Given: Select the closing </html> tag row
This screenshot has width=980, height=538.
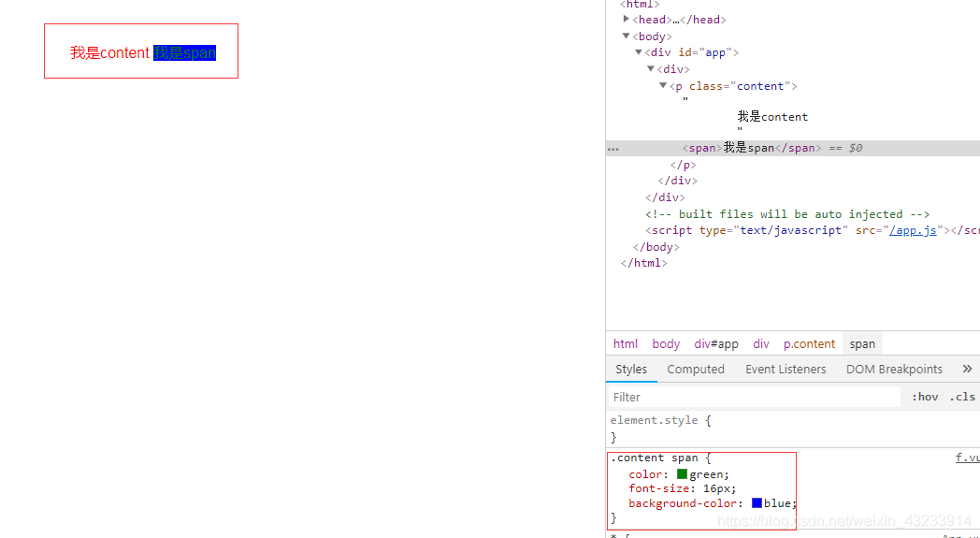Looking at the screenshot, I should point(643,263).
